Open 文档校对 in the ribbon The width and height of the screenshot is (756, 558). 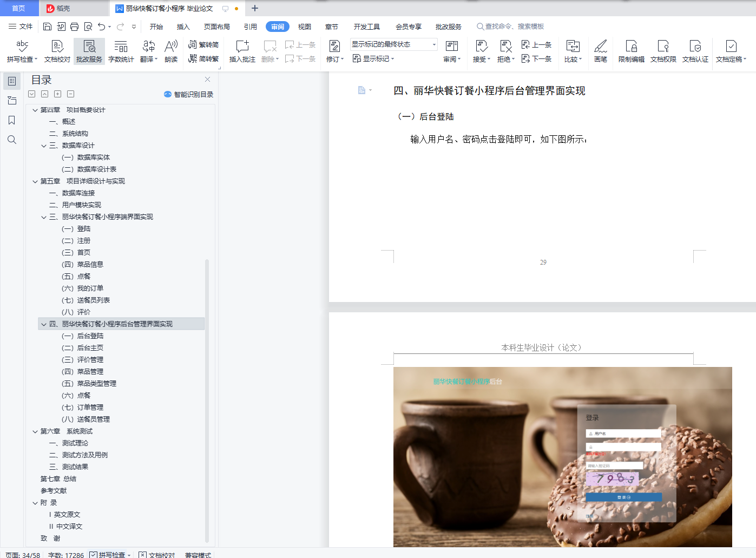point(57,51)
